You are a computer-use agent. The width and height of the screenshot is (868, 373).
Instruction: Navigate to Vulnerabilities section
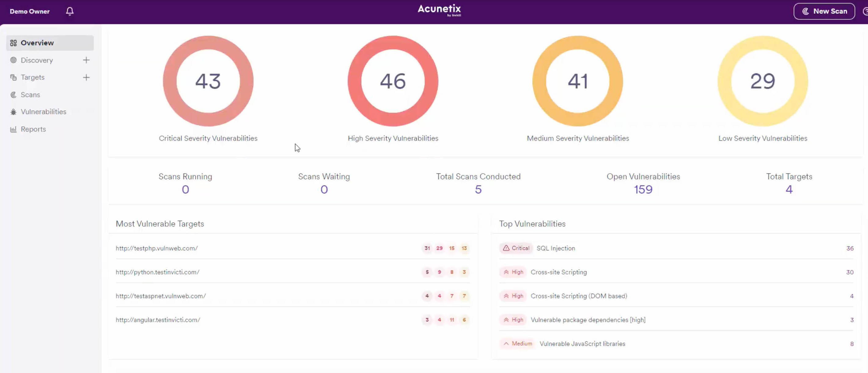(x=43, y=112)
